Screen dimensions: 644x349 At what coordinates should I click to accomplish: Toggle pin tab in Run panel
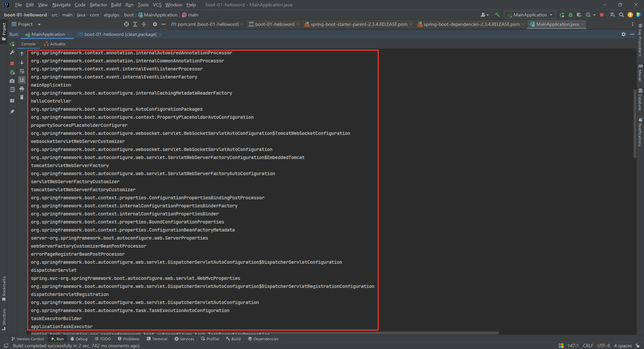tap(12, 112)
